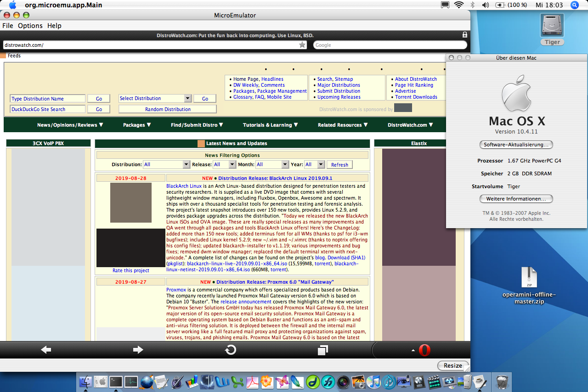Expand the News/Opinions/Reviews menu
This screenshot has width=588, height=392.
pyautogui.click(x=70, y=125)
